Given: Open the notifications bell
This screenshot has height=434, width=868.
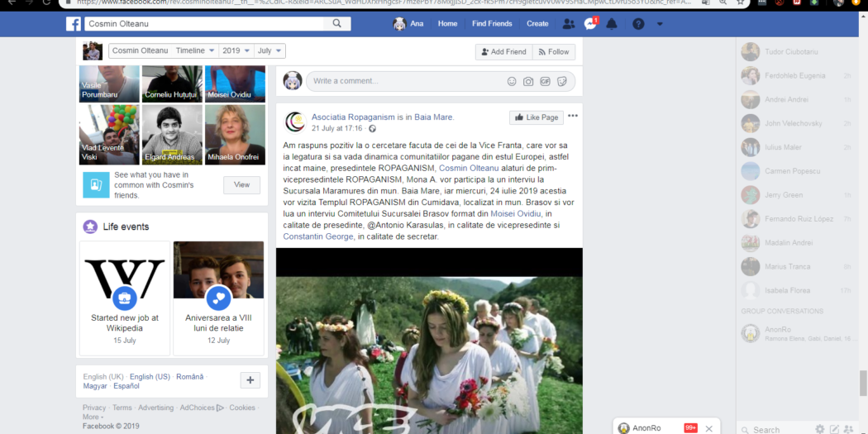Looking at the screenshot, I should pos(612,24).
